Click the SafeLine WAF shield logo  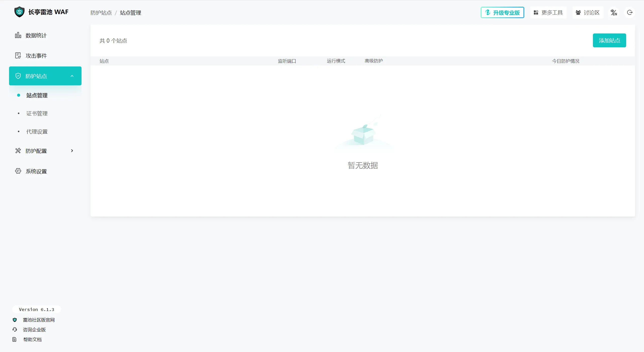click(19, 12)
